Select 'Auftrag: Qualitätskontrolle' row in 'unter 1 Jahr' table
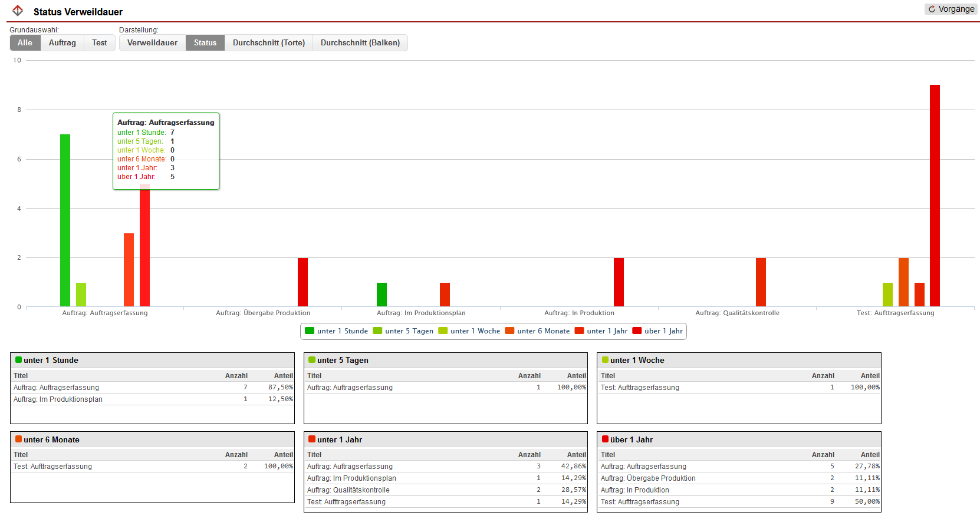 348,490
